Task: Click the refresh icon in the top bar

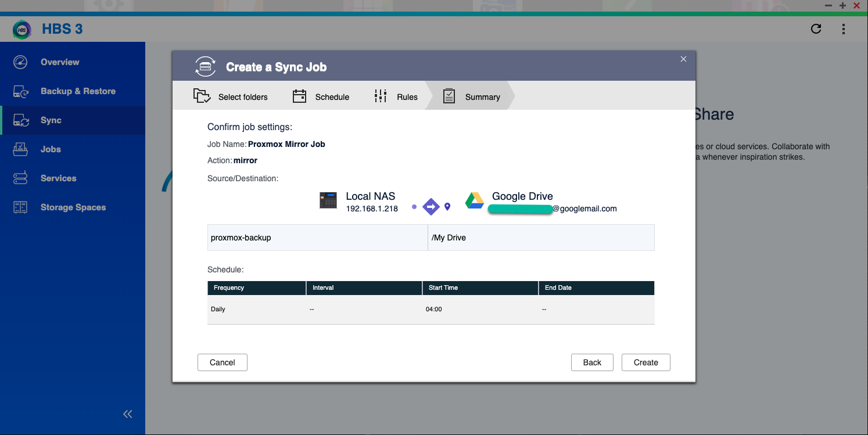Action: coord(816,28)
